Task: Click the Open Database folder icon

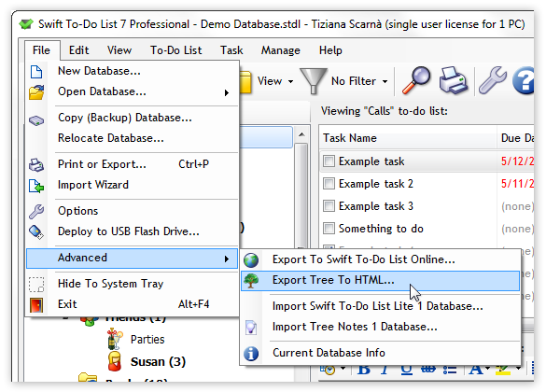Action: [36, 92]
